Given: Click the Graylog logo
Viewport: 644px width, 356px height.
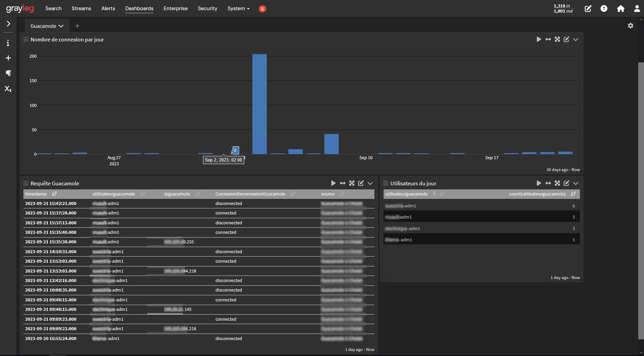Looking at the screenshot, I should 20,8.
